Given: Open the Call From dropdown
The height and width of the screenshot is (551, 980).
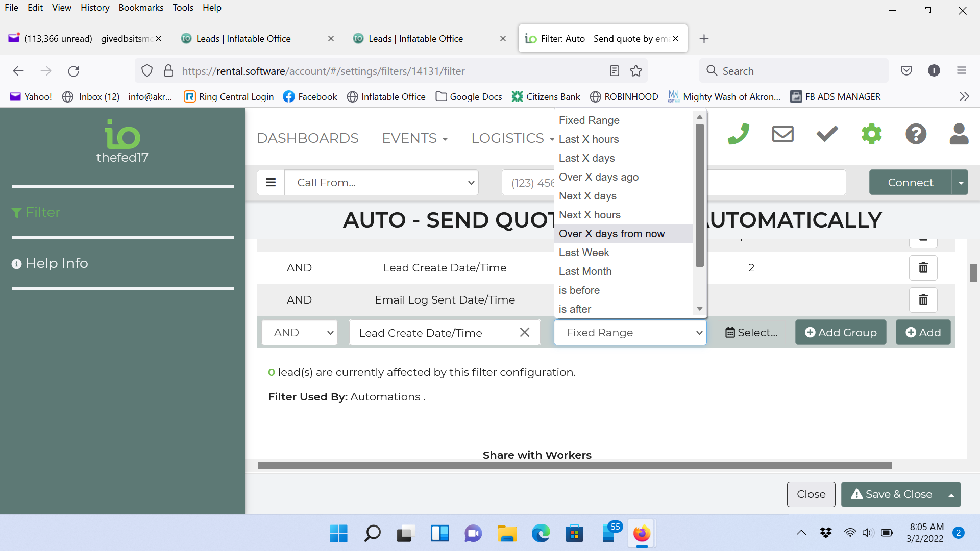Looking at the screenshot, I should [381, 183].
